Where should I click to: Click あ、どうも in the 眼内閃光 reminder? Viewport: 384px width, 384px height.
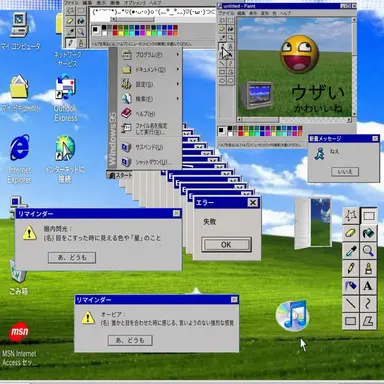(x=72, y=257)
